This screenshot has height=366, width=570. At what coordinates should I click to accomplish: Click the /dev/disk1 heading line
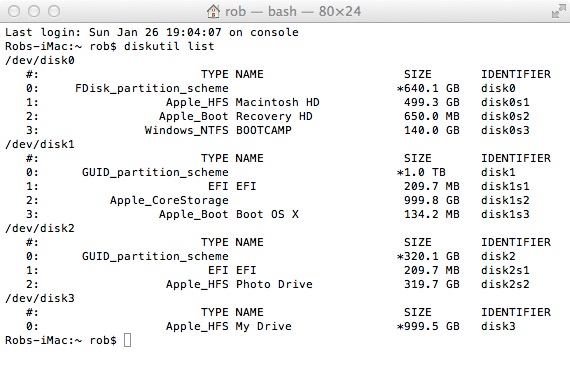40,144
